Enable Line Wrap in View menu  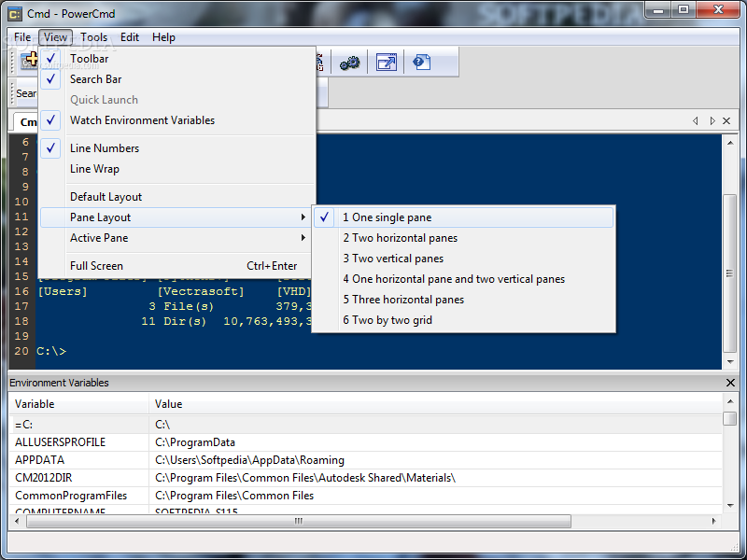[x=176, y=169]
